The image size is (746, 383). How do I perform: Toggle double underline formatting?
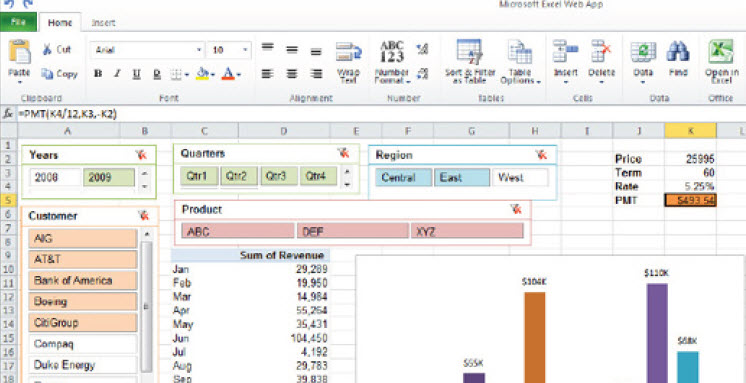pos(157,74)
